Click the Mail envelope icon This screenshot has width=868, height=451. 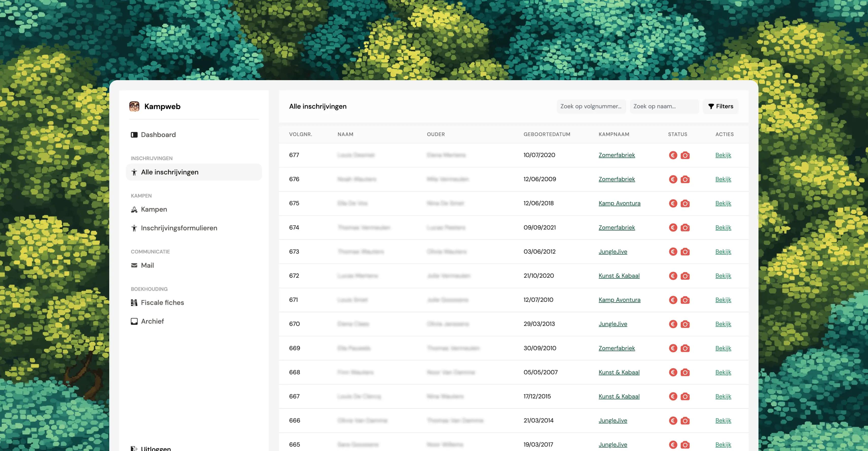pos(134,265)
